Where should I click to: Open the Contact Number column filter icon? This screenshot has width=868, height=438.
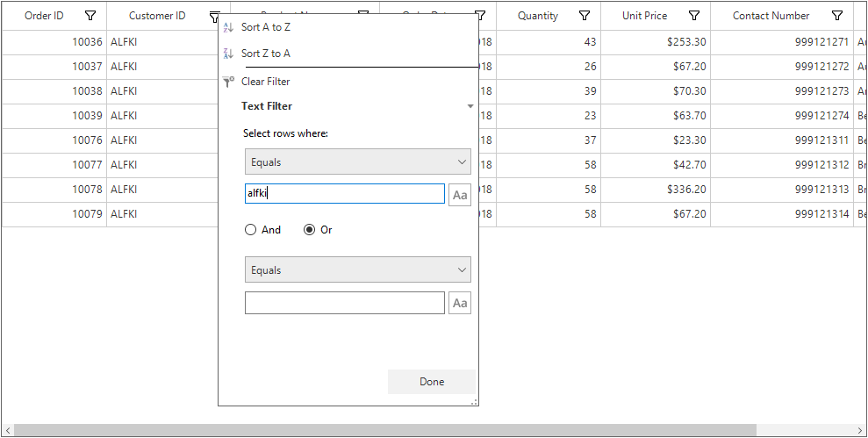coord(837,16)
